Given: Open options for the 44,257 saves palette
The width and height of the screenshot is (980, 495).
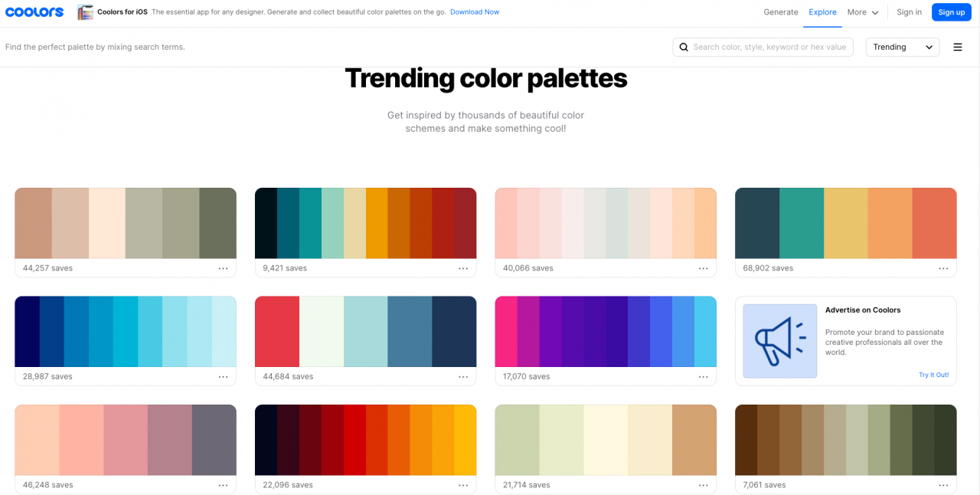Looking at the screenshot, I should [223, 269].
